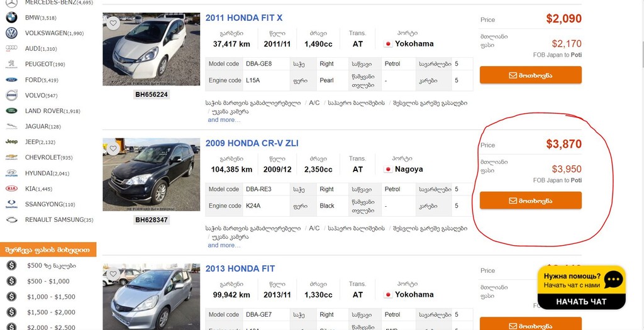
Task: Filter by $500 - $1,000 price range
Action: (x=48, y=281)
